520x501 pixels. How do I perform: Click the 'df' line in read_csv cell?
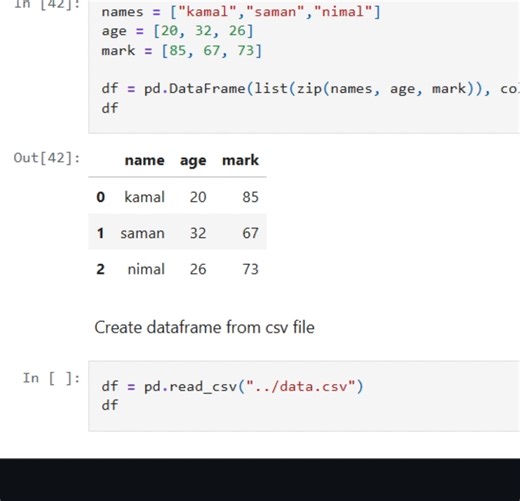pyautogui.click(x=110, y=405)
